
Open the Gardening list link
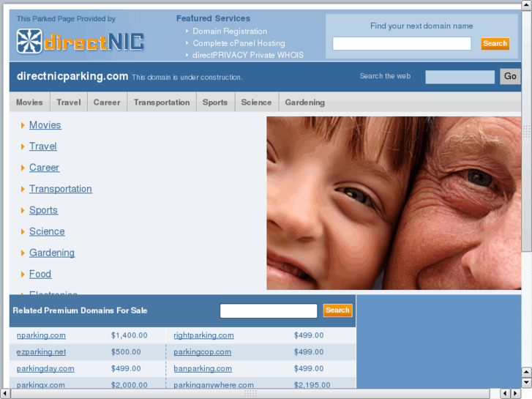pos(52,253)
